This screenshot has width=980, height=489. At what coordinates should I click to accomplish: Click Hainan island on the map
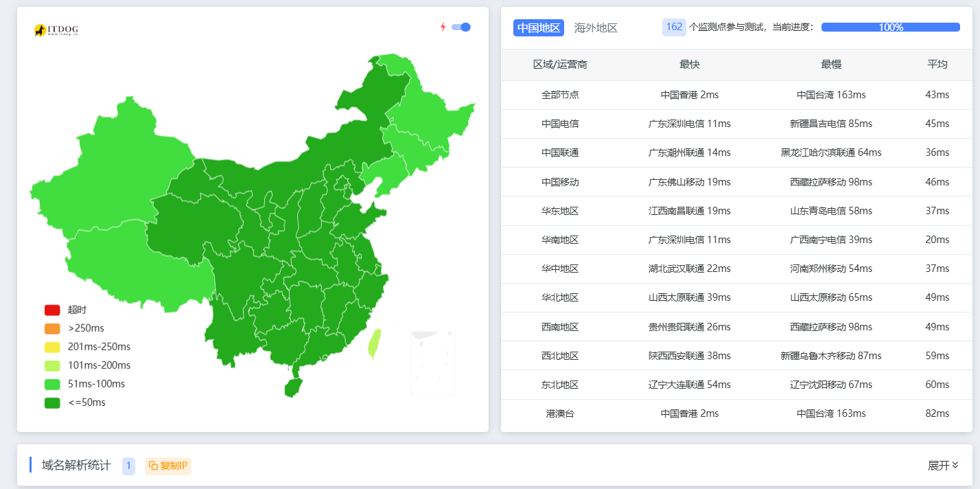(293, 387)
